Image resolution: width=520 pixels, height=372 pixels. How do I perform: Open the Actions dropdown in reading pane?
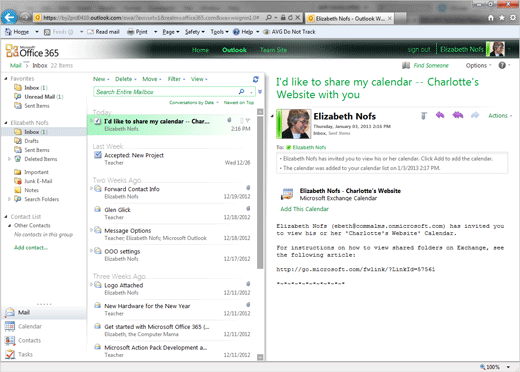tap(500, 115)
